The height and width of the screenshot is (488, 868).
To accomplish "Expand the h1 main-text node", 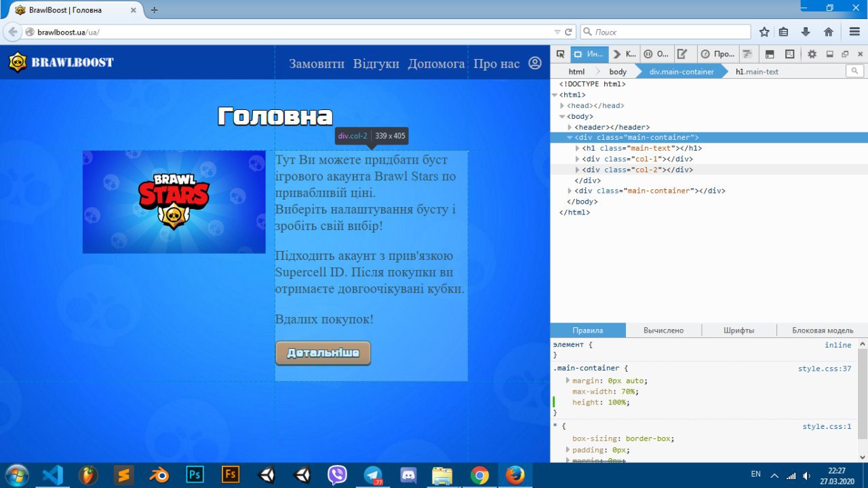I will (x=577, y=148).
